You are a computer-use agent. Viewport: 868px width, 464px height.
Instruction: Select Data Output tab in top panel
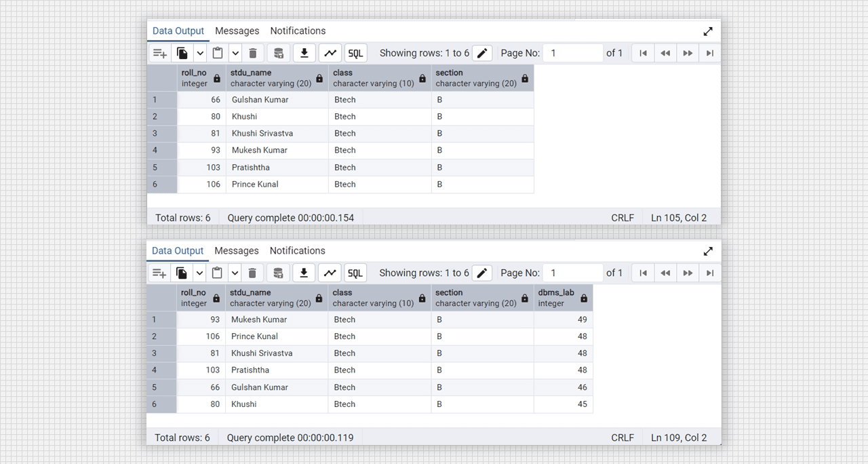click(178, 31)
